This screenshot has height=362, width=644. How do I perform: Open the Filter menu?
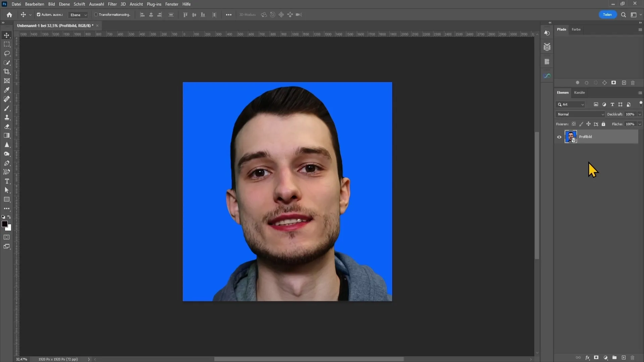(x=111, y=4)
